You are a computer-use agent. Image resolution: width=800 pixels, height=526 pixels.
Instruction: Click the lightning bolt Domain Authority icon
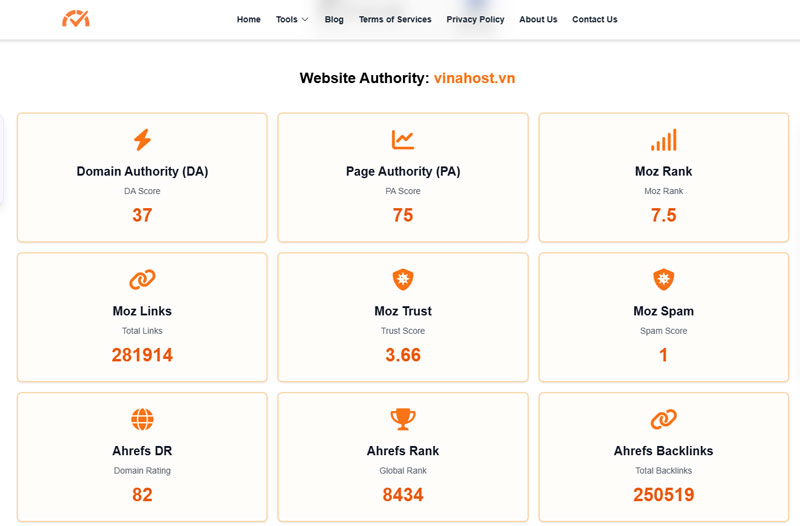point(142,140)
